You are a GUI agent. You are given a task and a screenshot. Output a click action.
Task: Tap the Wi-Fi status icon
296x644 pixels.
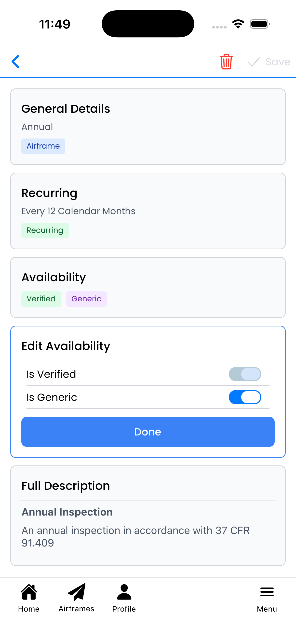coord(238,24)
